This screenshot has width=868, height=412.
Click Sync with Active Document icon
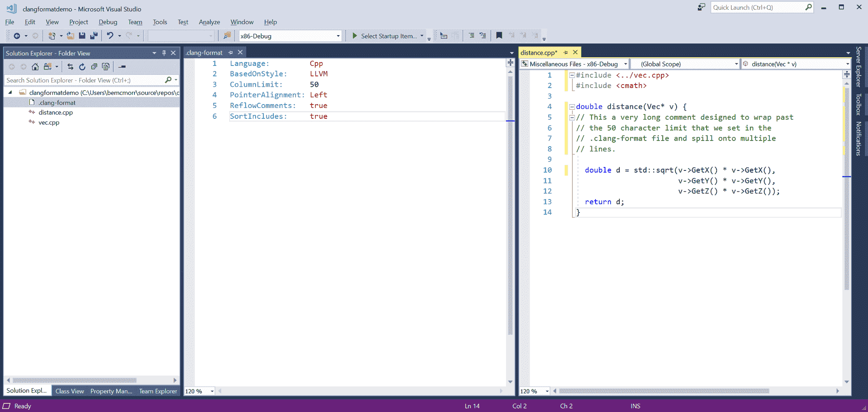point(70,66)
